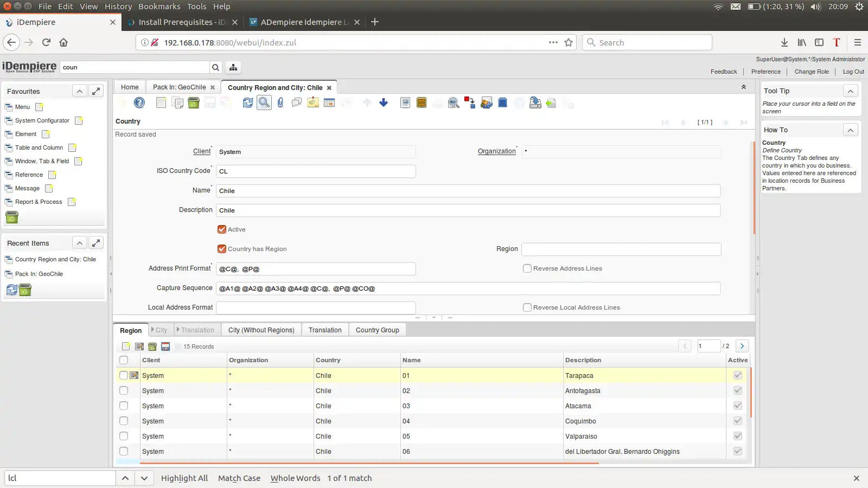Go to the next page of Region records
Image resolution: width=868 pixels, height=488 pixels.
click(742, 346)
